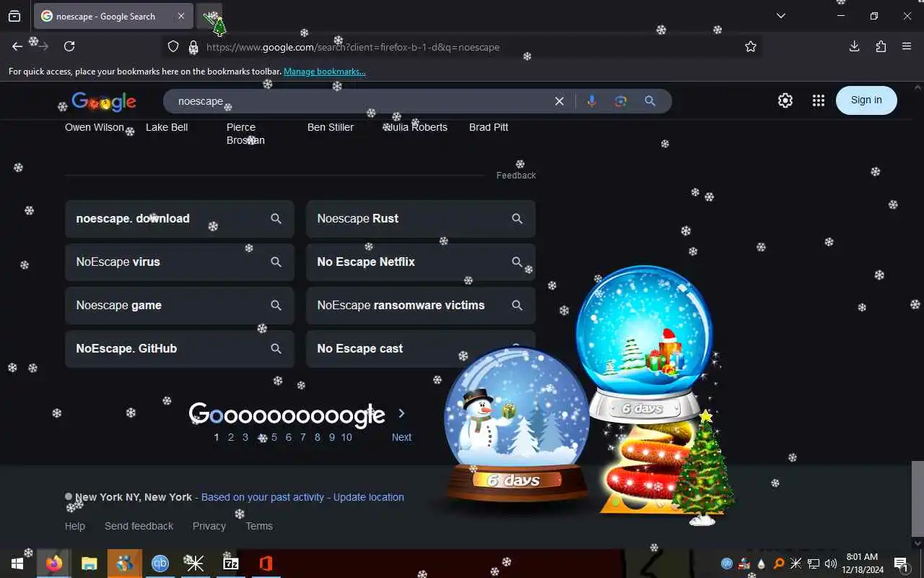Select Ben Stiller cast entry
The width and height of the screenshot is (924, 578).
331,127
